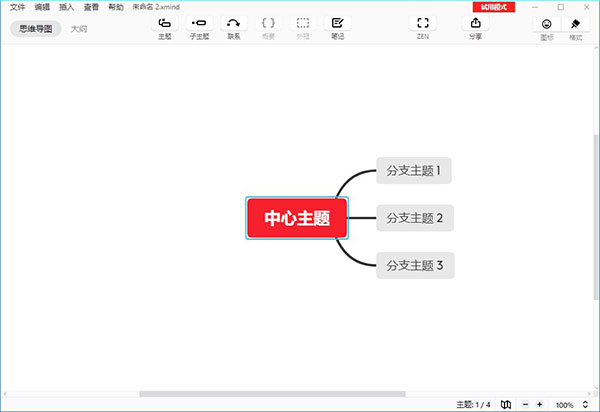Click the vertical scrollbar thumb
The height and width of the screenshot is (412, 600).
(596, 217)
